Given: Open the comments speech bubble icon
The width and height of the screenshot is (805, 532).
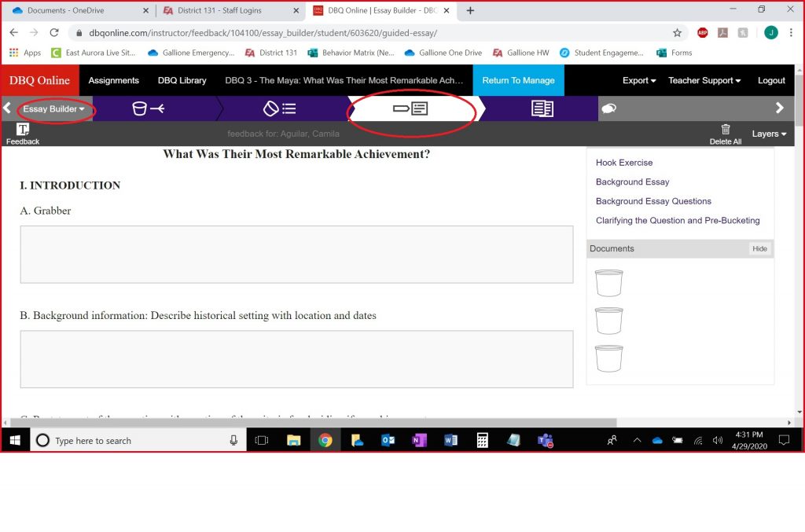Looking at the screenshot, I should pyautogui.click(x=608, y=109).
